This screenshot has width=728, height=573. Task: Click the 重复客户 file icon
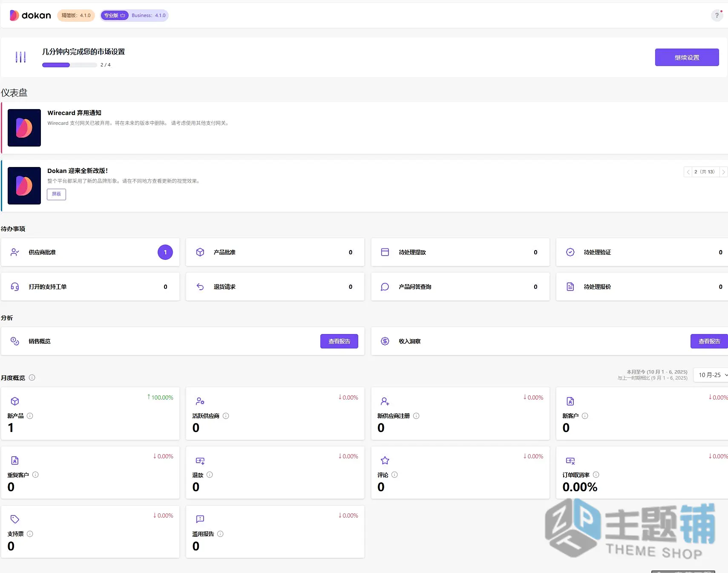[x=15, y=461]
